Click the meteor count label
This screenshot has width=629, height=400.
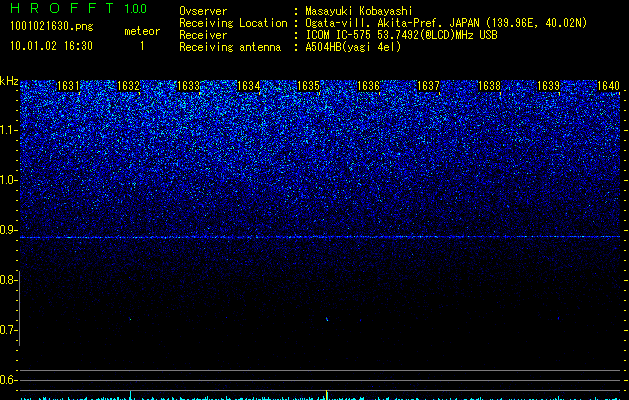click(x=142, y=31)
